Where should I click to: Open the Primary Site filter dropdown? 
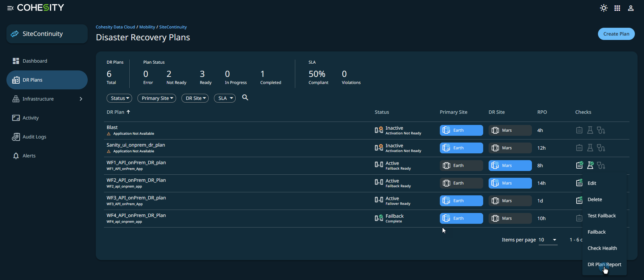click(157, 98)
